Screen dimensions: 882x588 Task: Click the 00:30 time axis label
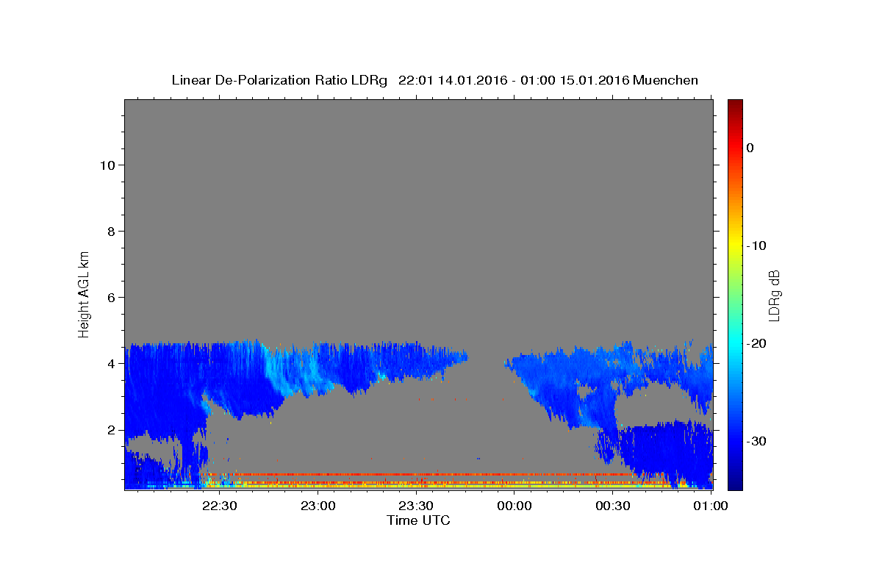click(x=613, y=506)
